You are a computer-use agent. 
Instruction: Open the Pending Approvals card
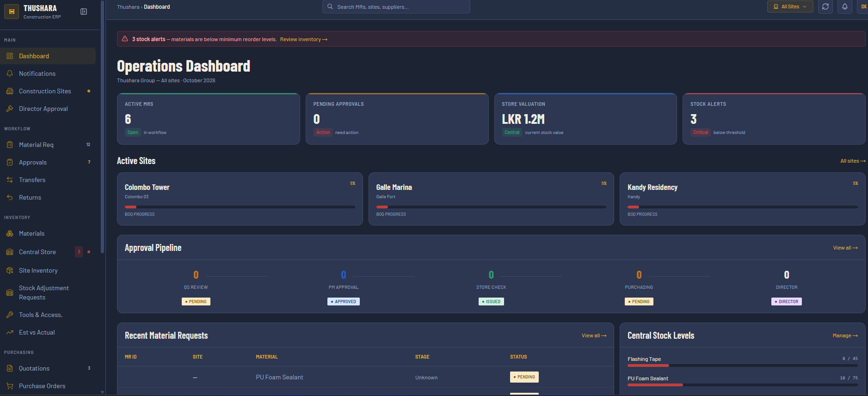pos(397,119)
